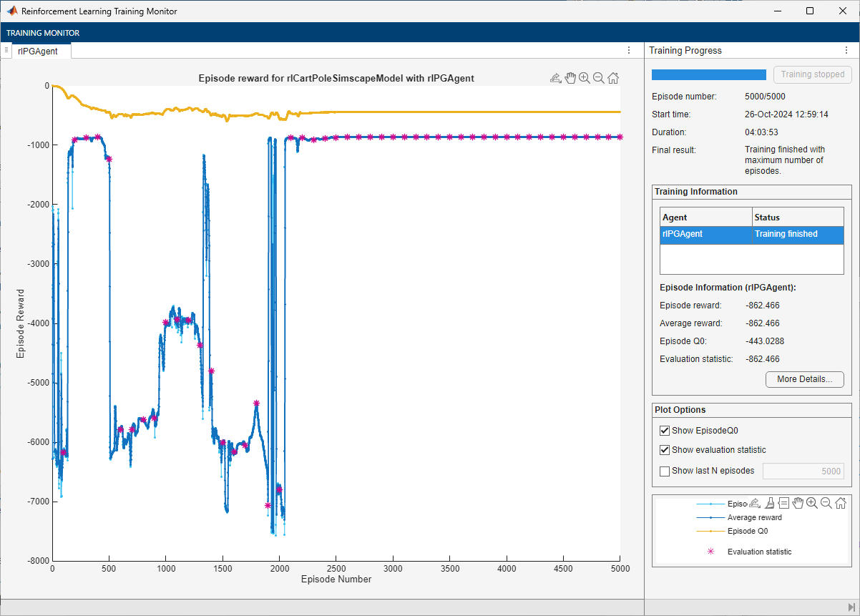Image resolution: width=860 pixels, height=616 pixels.
Task: Click the Training stopped button
Action: click(x=812, y=74)
